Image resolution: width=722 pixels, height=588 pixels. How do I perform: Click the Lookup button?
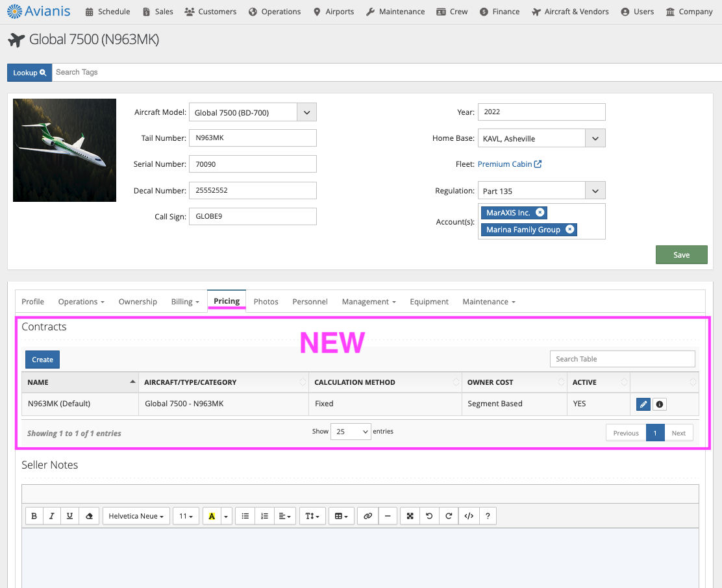(x=29, y=73)
